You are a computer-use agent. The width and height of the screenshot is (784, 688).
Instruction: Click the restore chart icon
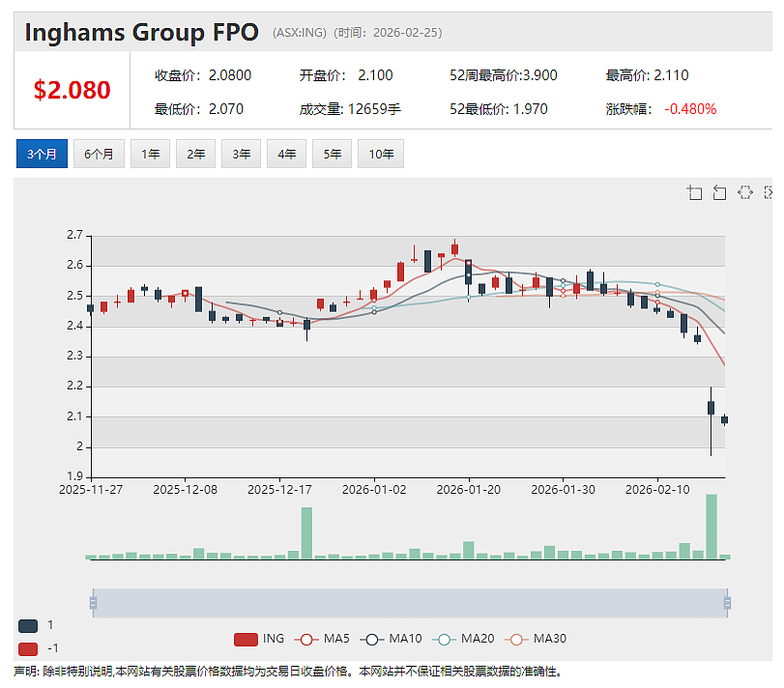[745, 192]
